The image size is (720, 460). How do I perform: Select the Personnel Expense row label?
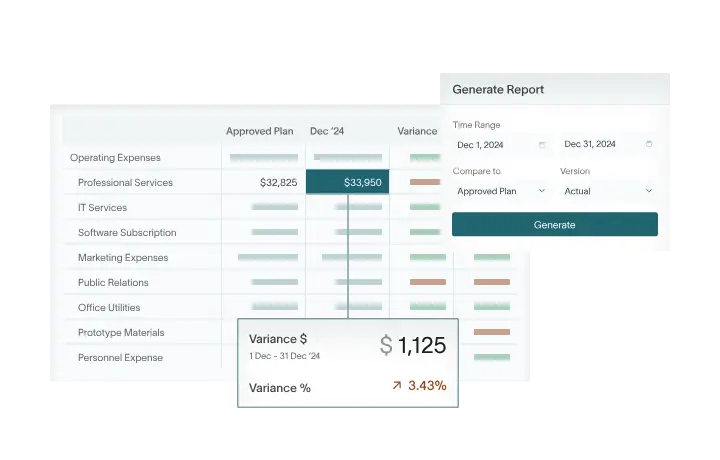pos(120,358)
